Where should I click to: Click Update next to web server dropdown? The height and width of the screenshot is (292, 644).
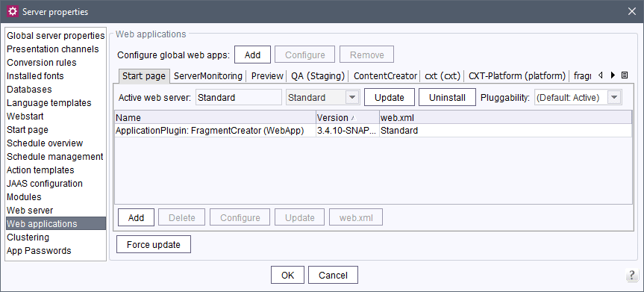(390, 98)
